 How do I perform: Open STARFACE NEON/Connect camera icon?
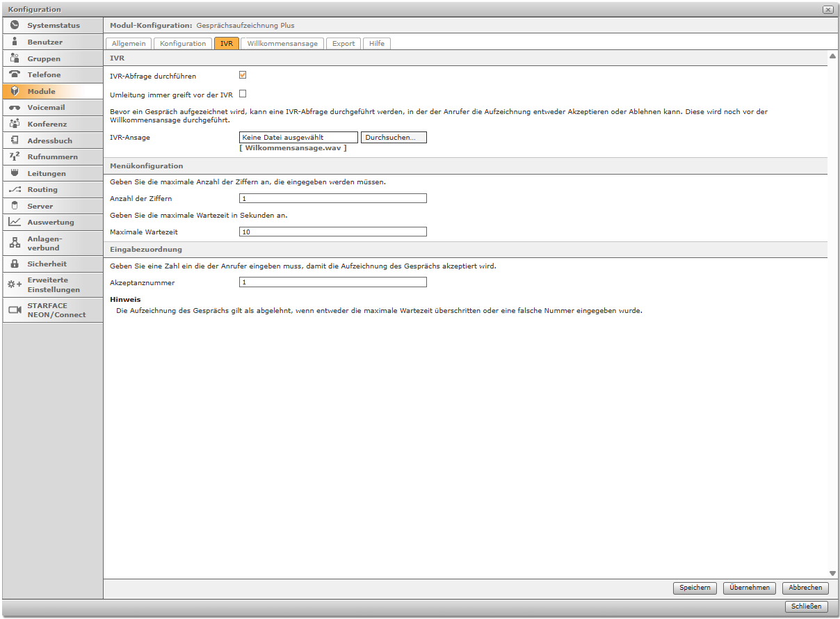(x=15, y=310)
